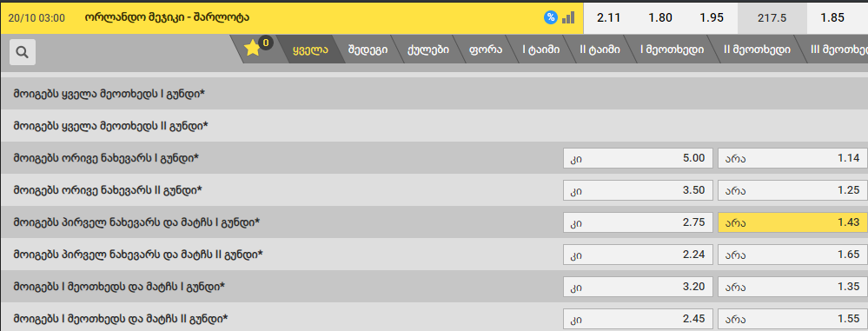Open the statistics bar chart icon

coord(568,17)
